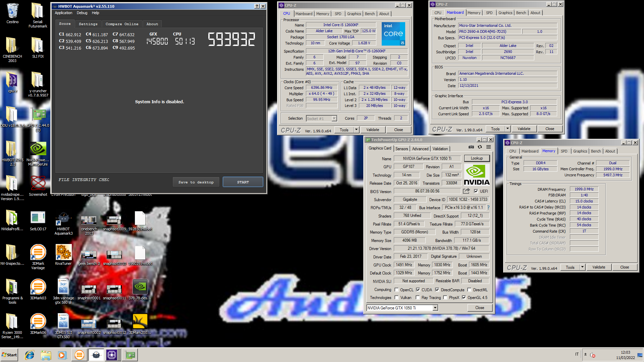644x362 pixels.
Task: Switch to the Compare Online tab
Action: click(122, 24)
